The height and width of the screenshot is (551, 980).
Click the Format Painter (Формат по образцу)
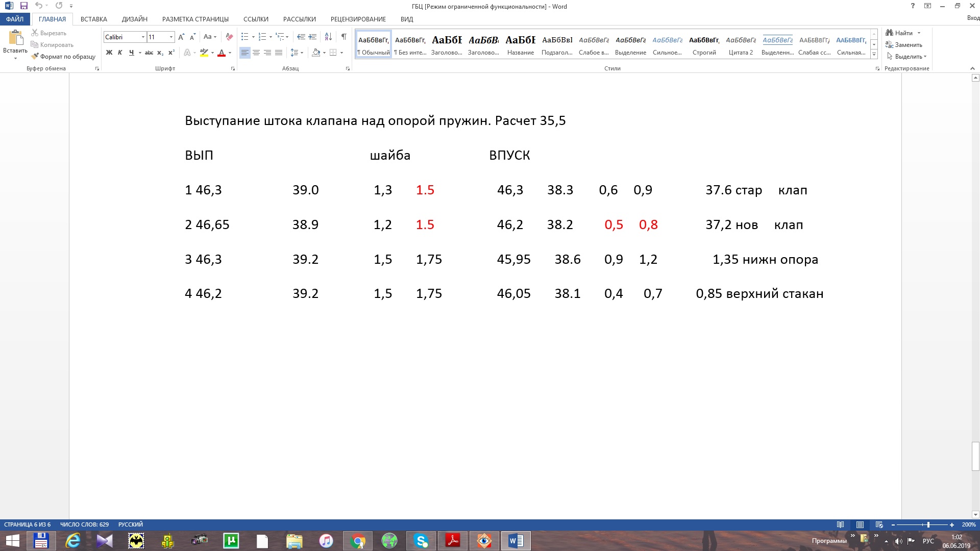[63, 57]
